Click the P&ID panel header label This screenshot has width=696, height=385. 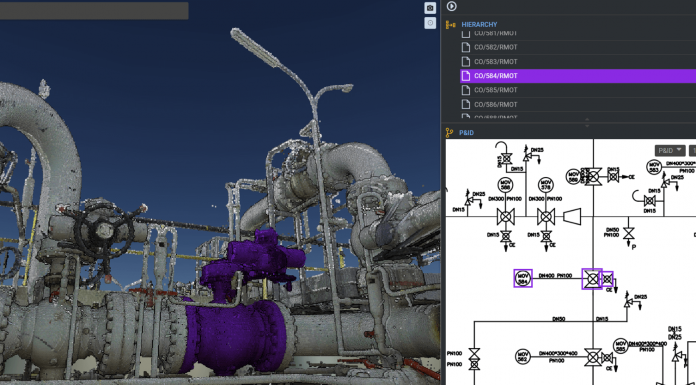[466, 133]
